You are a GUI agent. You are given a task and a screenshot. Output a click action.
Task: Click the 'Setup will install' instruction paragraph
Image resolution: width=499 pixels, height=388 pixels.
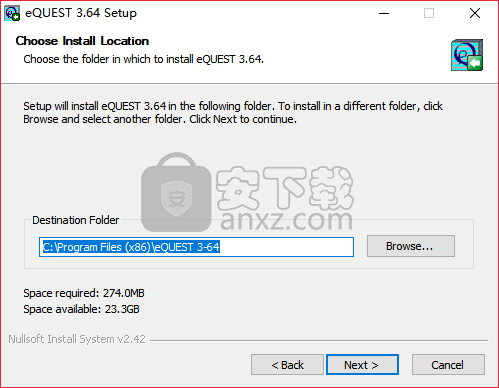[x=233, y=113]
